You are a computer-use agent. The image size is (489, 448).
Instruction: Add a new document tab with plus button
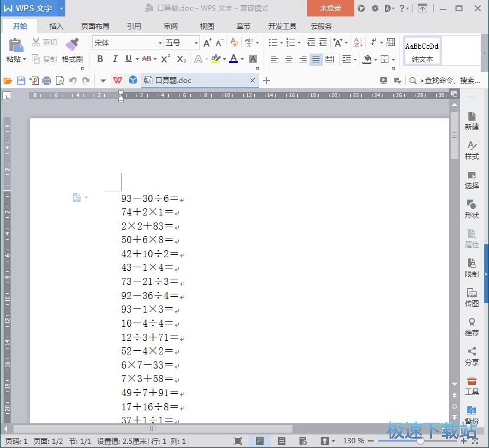[267, 81]
